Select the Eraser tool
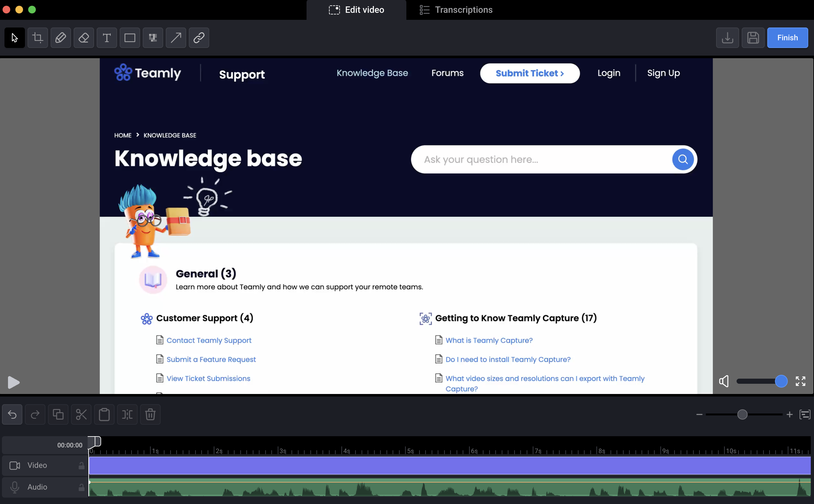Viewport: 814px width, 504px height. 84,38
